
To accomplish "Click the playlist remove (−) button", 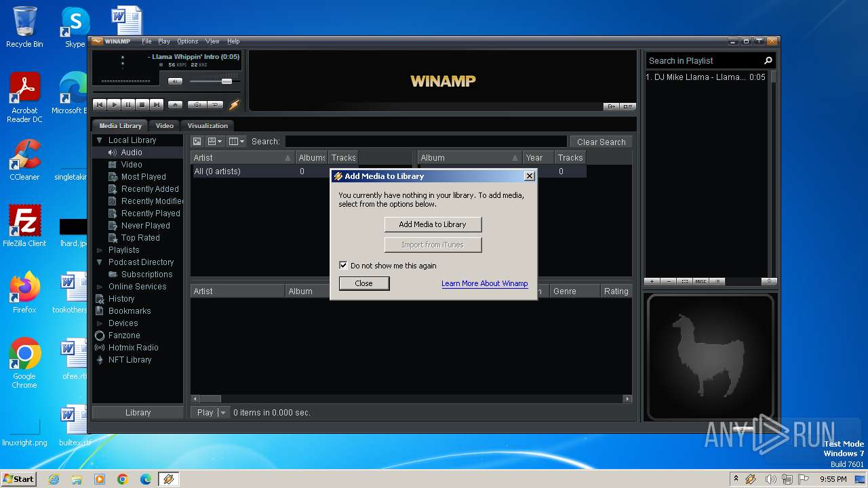I will 669,281.
